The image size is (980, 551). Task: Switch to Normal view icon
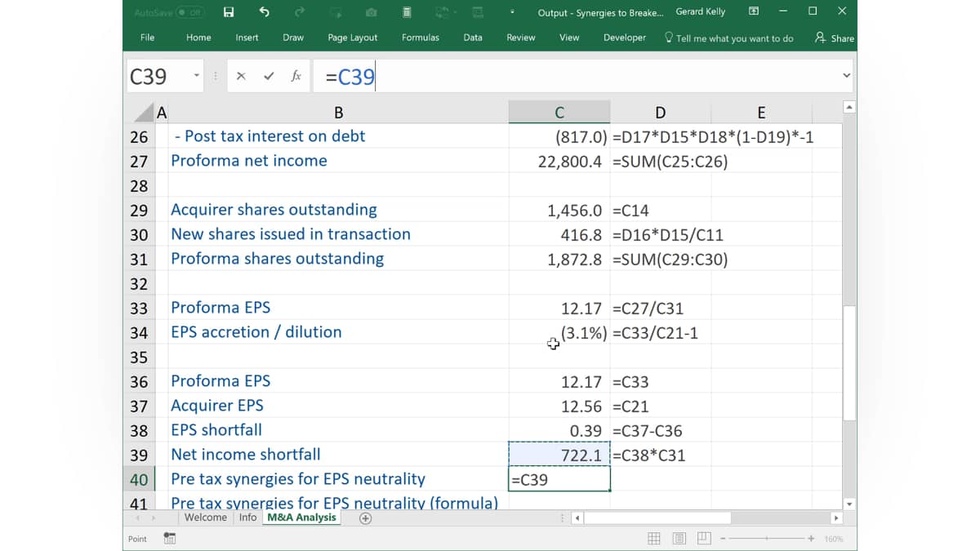coord(654,538)
